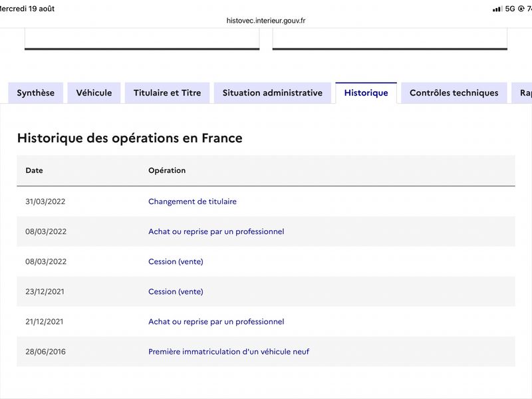The height and width of the screenshot is (399, 532).
Task: Tap the cellular signal bars icon
Action: pos(497,9)
